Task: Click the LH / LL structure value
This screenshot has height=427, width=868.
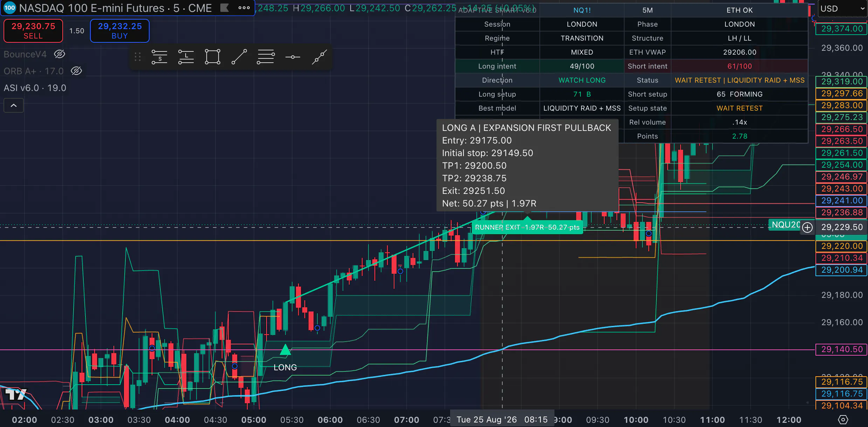Action: point(739,38)
